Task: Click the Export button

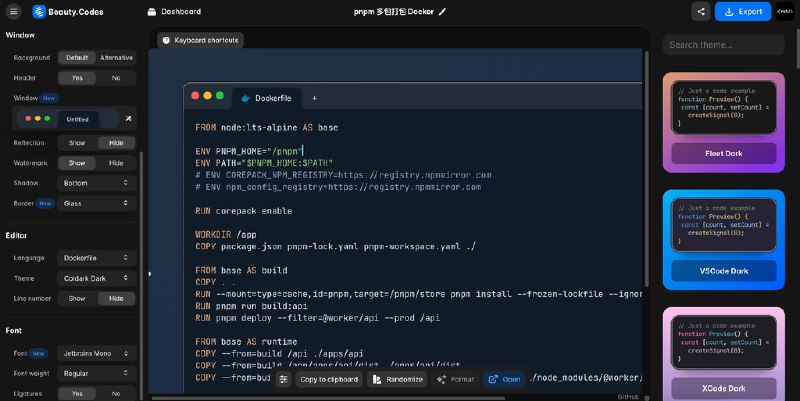Action: point(743,12)
